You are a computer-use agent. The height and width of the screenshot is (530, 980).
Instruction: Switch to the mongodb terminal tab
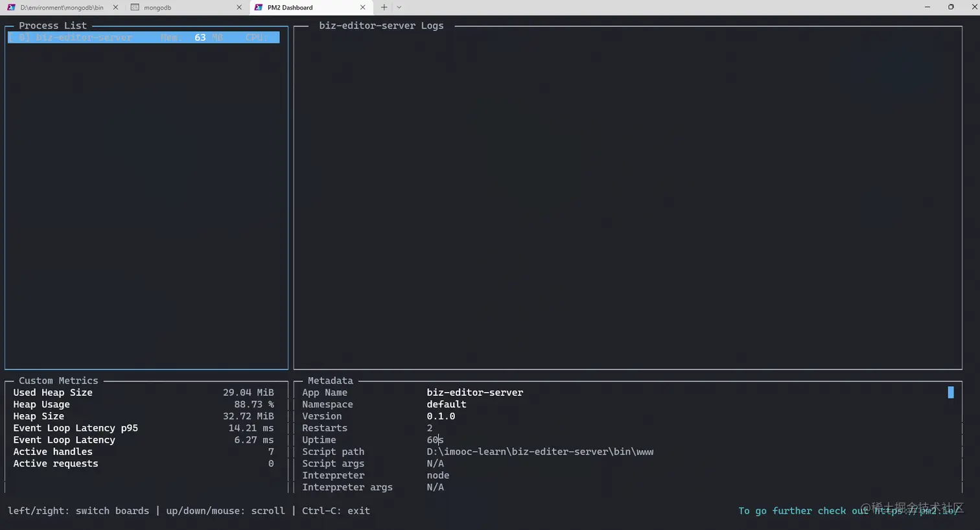[187, 8]
